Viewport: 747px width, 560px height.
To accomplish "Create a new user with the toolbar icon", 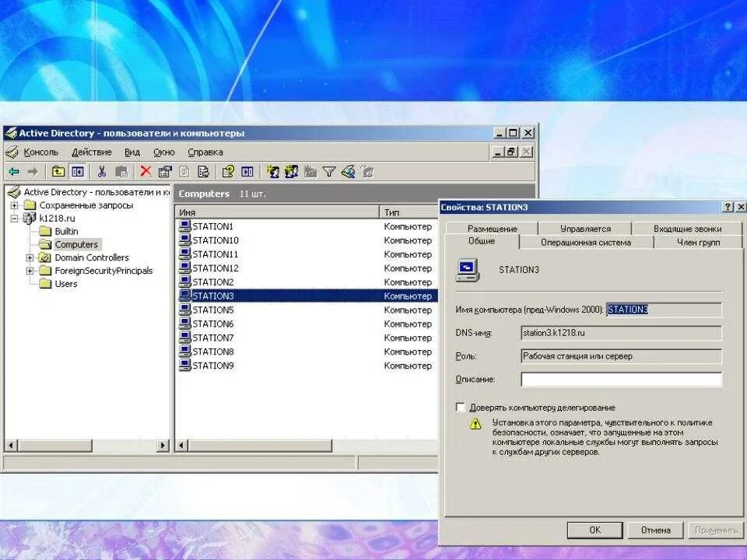I will 272,171.
